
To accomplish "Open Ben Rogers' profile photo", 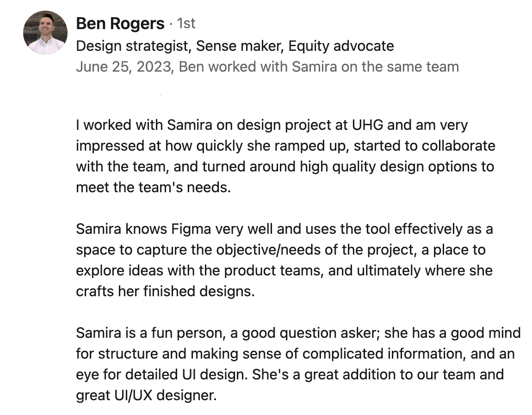I will tap(45, 32).
